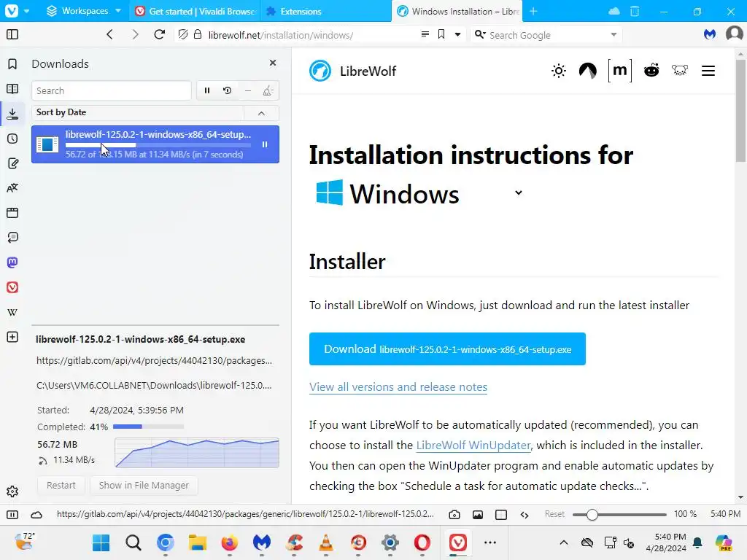Pause all downloads in toolbar
The width and height of the screenshot is (747, 560).
tap(207, 90)
